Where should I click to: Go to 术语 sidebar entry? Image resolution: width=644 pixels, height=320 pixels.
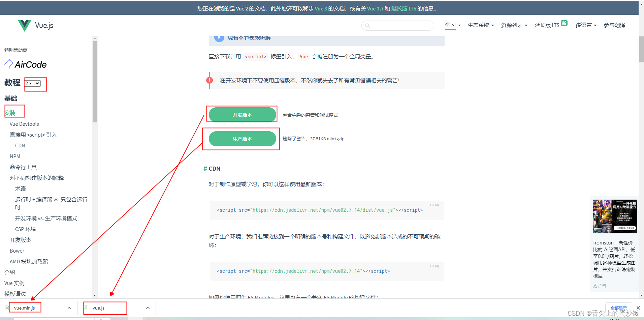[21, 189]
